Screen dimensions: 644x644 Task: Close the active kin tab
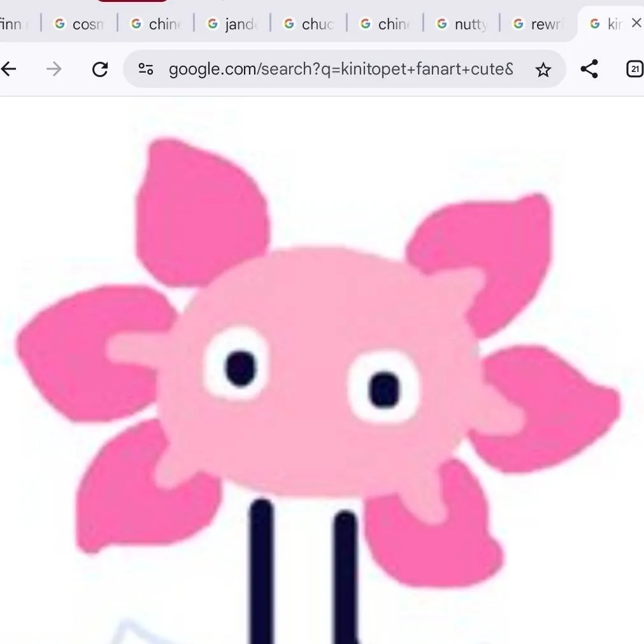pos(636,22)
